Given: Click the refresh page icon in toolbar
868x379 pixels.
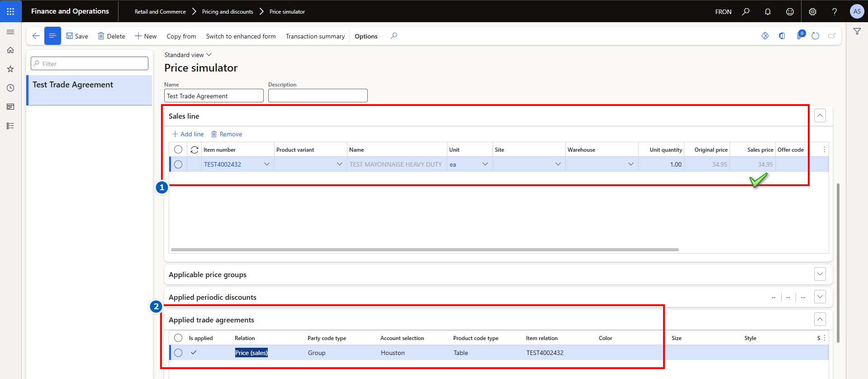Looking at the screenshot, I should point(815,36).
